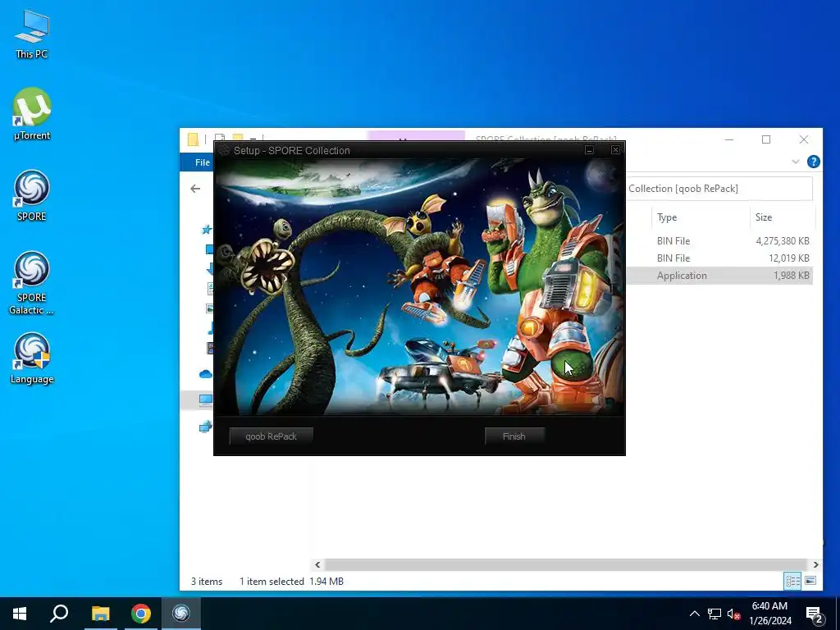
Task: Select the Language desktop shortcut
Action: tap(32, 359)
